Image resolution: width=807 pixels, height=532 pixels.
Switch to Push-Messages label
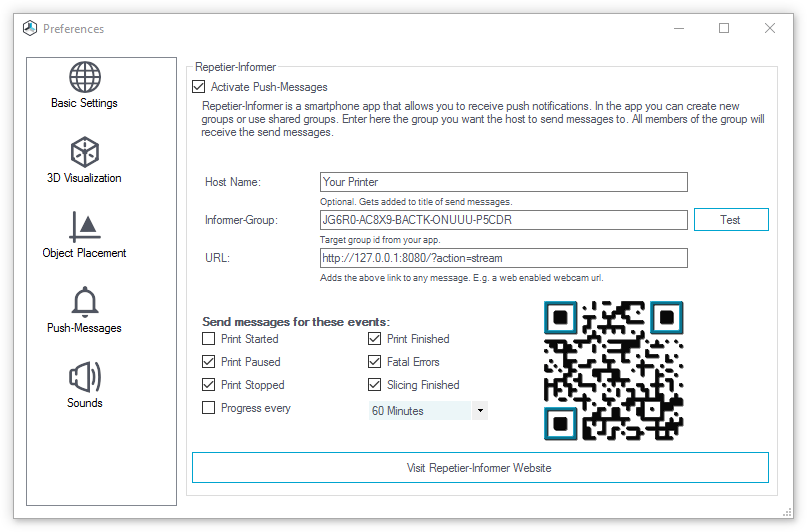pyautogui.click(x=84, y=328)
